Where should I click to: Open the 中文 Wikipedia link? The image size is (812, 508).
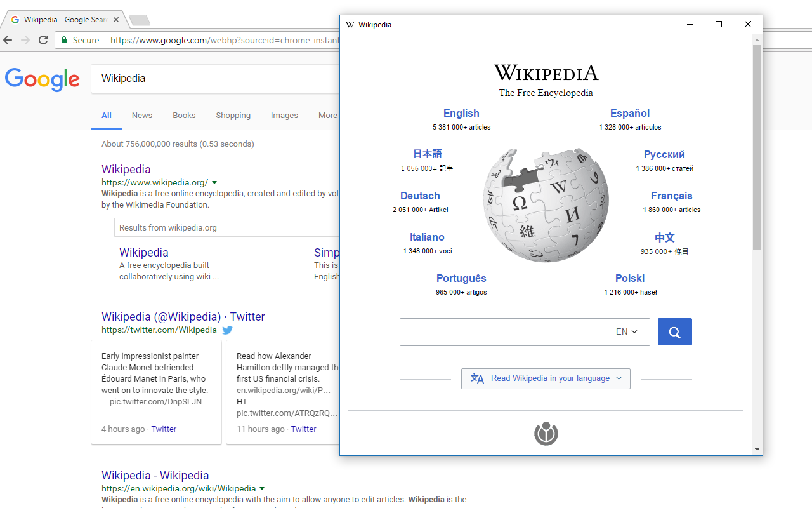(664, 237)
